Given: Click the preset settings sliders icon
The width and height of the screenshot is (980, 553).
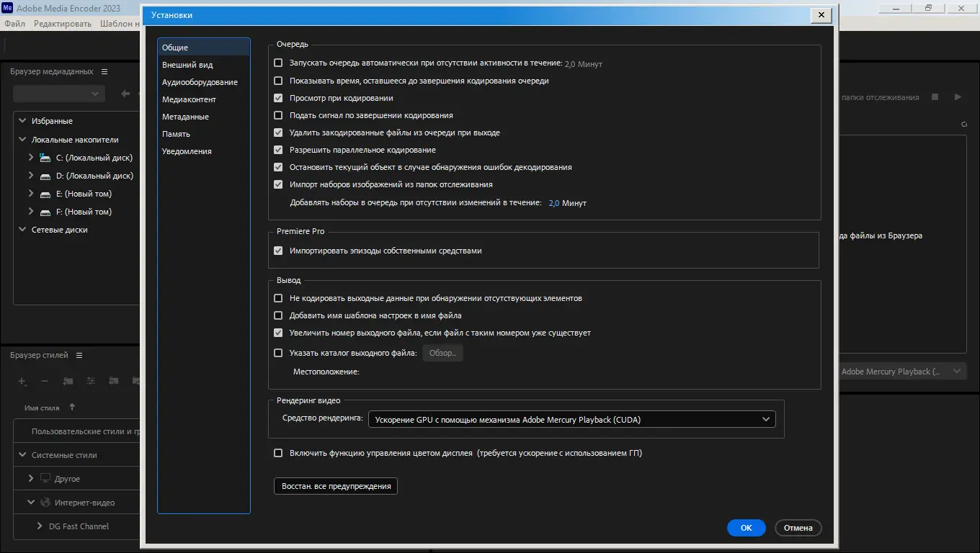Looking at the screenshot, I should (91, 381).
